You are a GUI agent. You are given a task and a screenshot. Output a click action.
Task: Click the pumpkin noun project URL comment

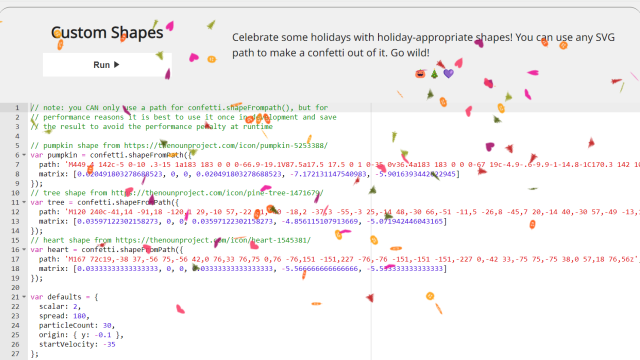point(226,145)
